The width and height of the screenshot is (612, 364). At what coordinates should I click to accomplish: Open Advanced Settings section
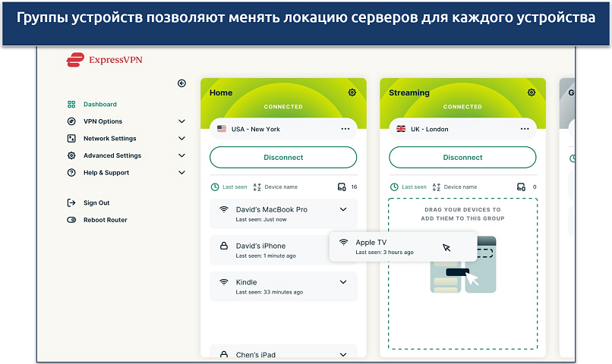[112, 155]
